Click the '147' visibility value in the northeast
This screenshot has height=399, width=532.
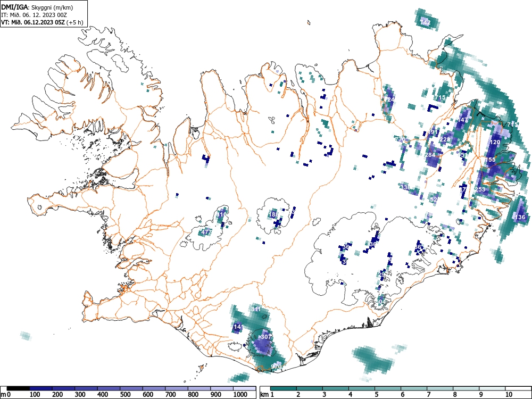point(463,120)
